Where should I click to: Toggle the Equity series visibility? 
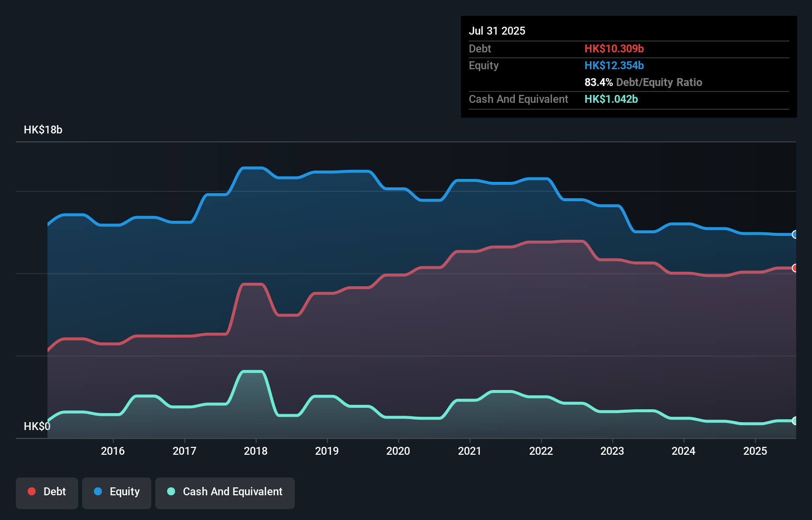(116, 492)
